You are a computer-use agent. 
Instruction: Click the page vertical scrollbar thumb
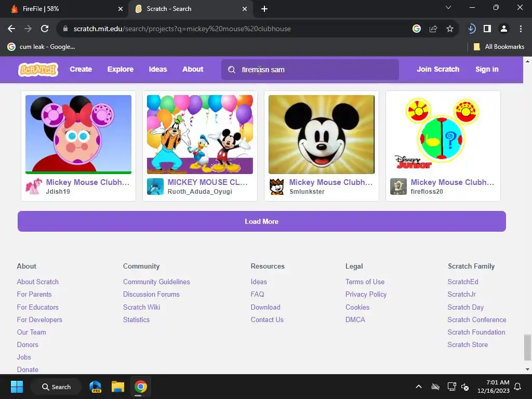[x=527, y=347]
